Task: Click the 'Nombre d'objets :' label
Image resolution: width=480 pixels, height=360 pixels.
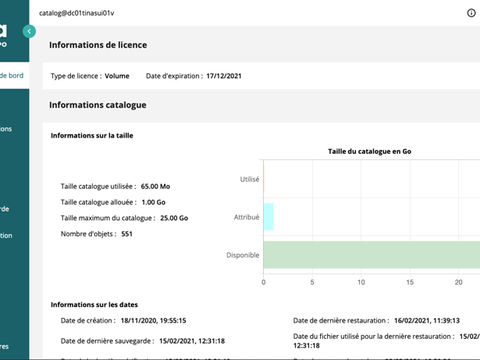Action: click(x=89, y=234)
